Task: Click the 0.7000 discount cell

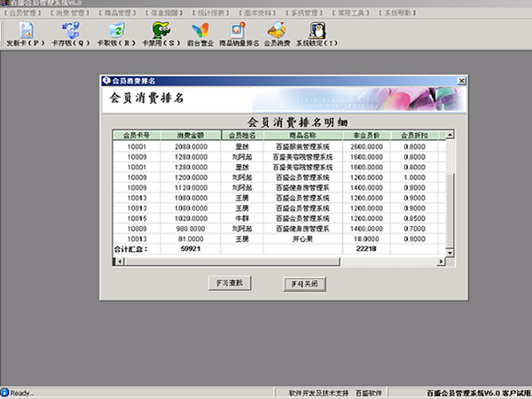Action: 414,229
